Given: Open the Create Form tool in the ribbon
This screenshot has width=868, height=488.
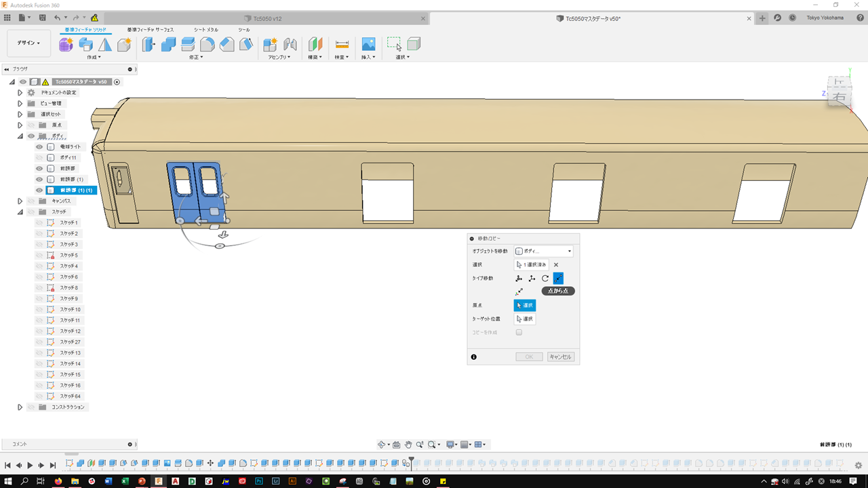Looking at the screenshot, I should pos(66,45).
